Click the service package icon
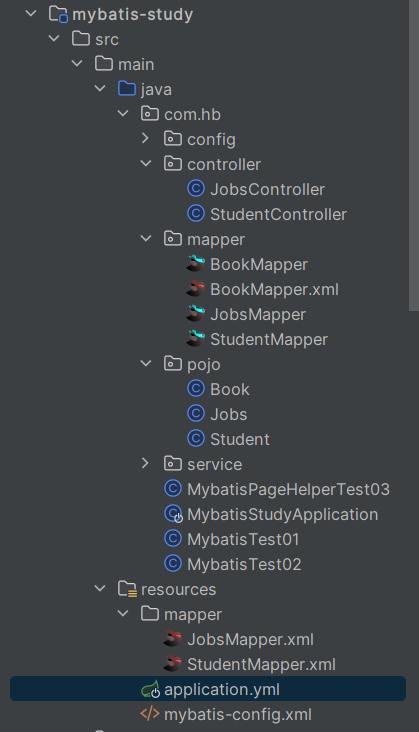The width and height of the screenshot is (419, 732). [172, 463]
